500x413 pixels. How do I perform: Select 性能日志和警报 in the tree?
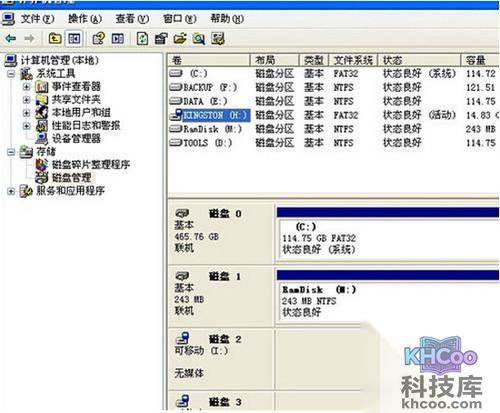(x=86, y=126)
